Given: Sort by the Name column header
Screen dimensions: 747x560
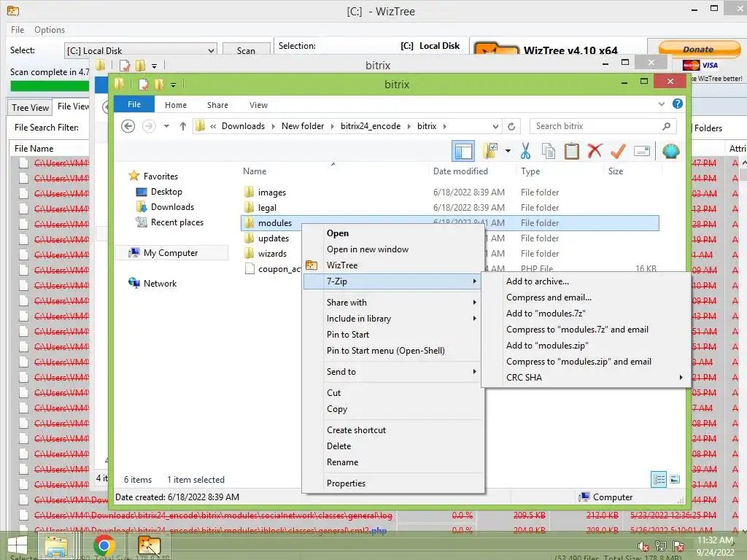Looking at the screenshot, I should pos(255,171).
